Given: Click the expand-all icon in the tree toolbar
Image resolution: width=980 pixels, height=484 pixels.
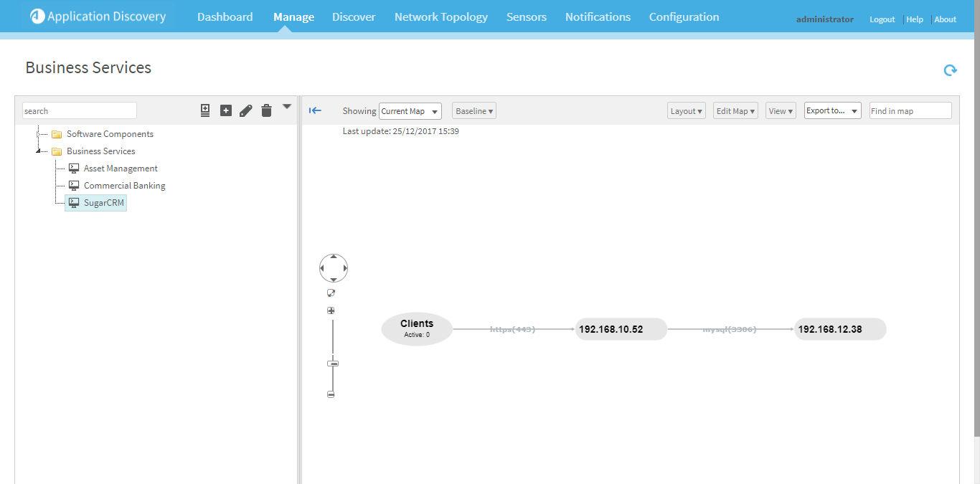Looking at the screenshot, I should pyautogui.click(x=205, y=110).
